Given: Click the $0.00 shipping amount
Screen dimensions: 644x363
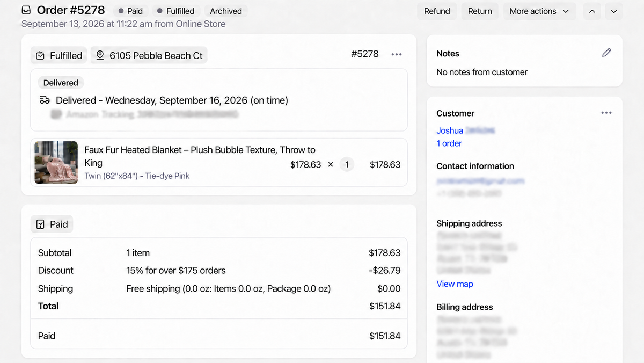Looking at the screenshot, I should click(389, 288).
